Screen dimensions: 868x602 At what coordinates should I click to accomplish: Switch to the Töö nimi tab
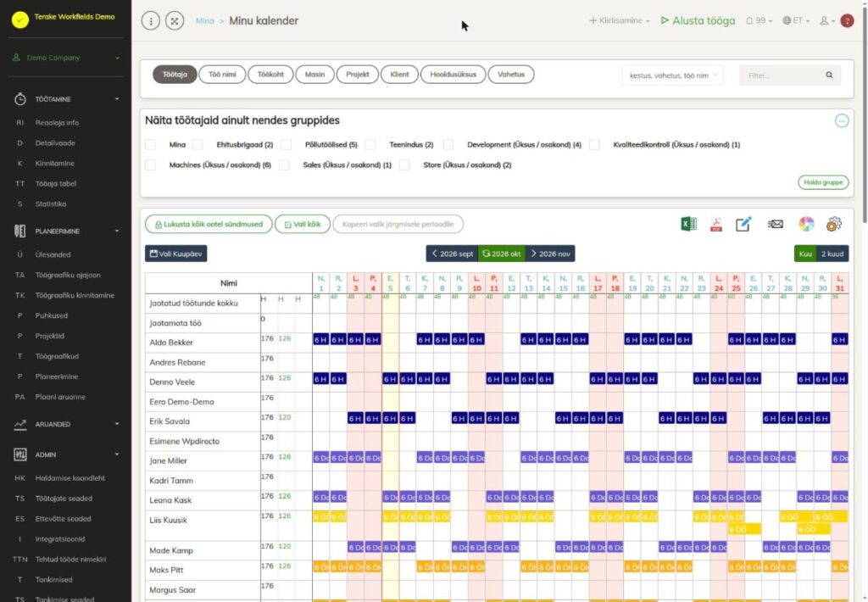(222, 75)
